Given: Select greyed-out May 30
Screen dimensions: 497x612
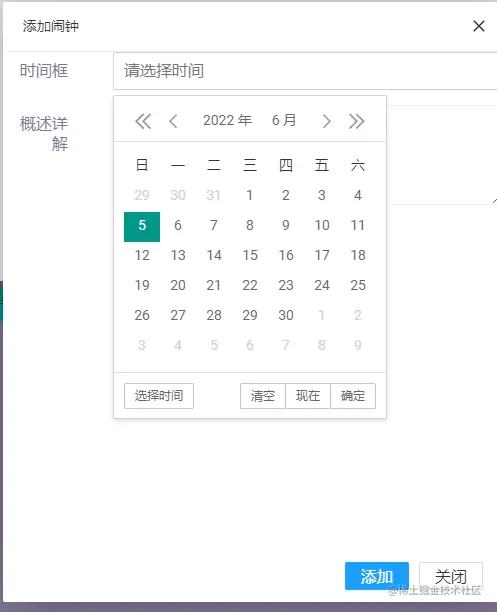Looking at the screenshot, I should [178, 195].
